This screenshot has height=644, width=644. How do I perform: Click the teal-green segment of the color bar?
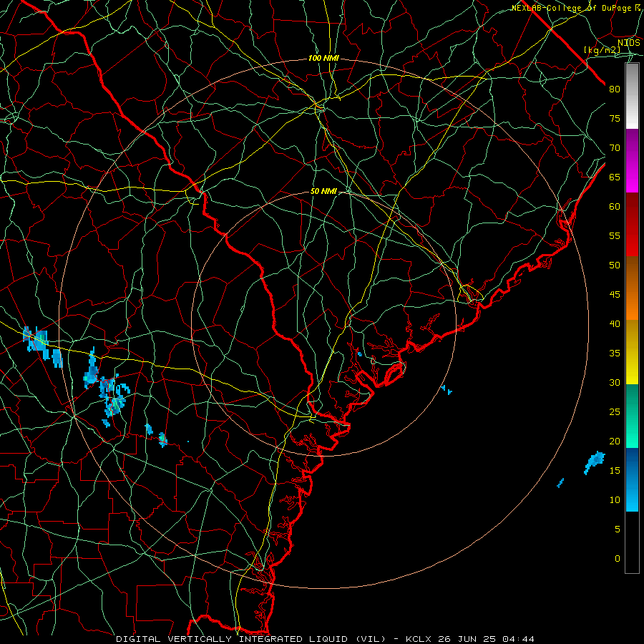[x=632, y=416]
